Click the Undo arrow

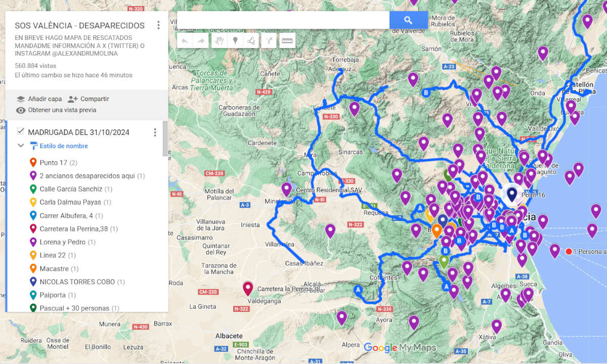[185, 40]
